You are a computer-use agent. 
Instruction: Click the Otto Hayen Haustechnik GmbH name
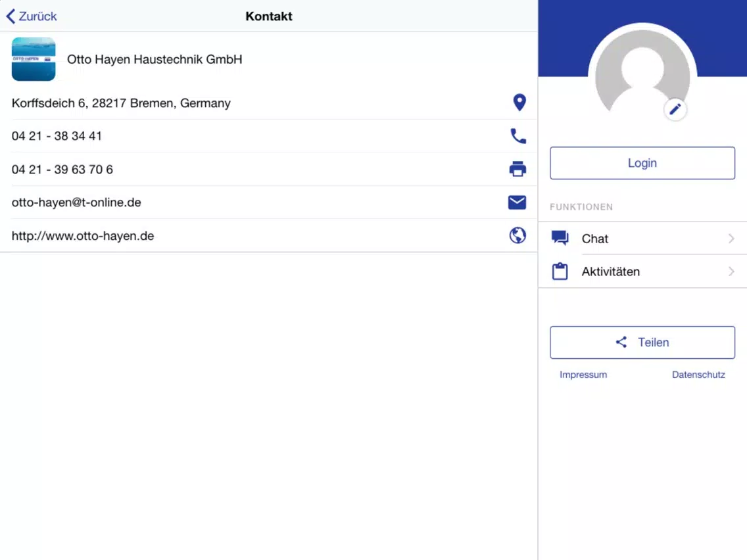pyautogui.click(x=155, y=59)
